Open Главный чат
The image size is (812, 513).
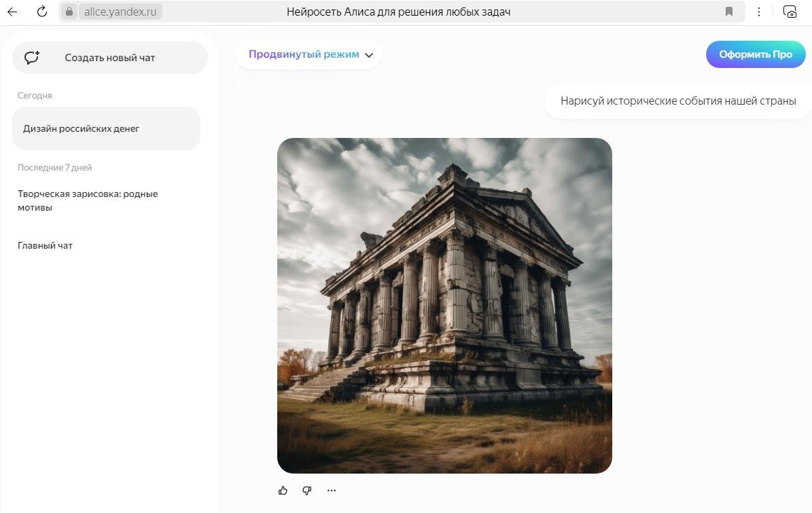pyautogui.click(x=45, y=245)
